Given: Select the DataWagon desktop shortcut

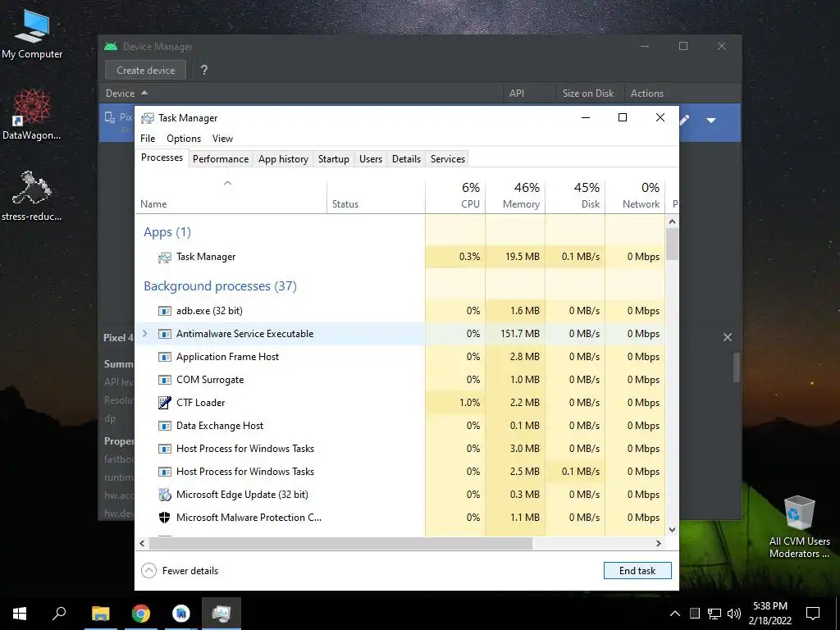Looking at the screenshot, I should [x=32, y=115].
